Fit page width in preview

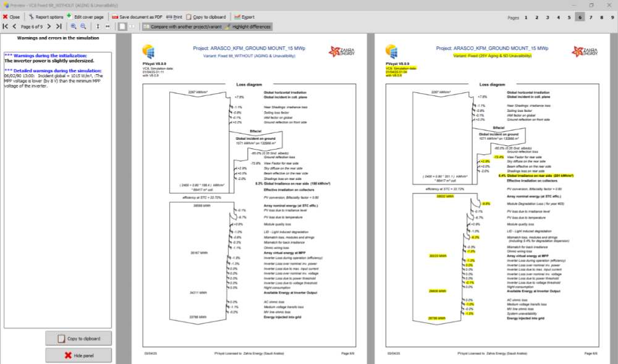coord(108,27)
